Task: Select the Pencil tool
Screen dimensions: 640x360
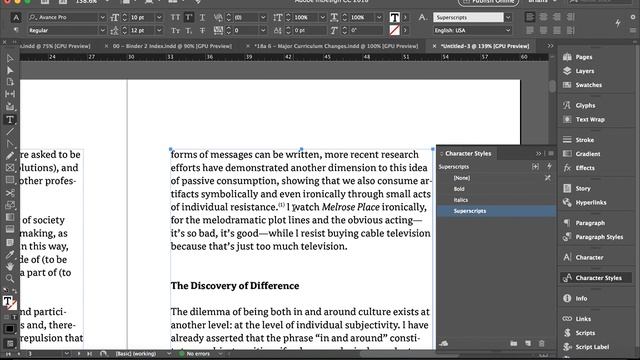Action: [10, 156]
